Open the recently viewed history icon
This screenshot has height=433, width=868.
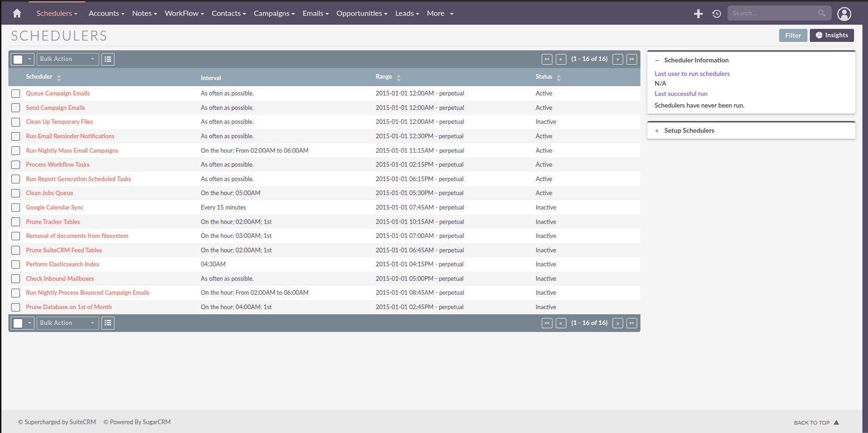coord(716,14)
